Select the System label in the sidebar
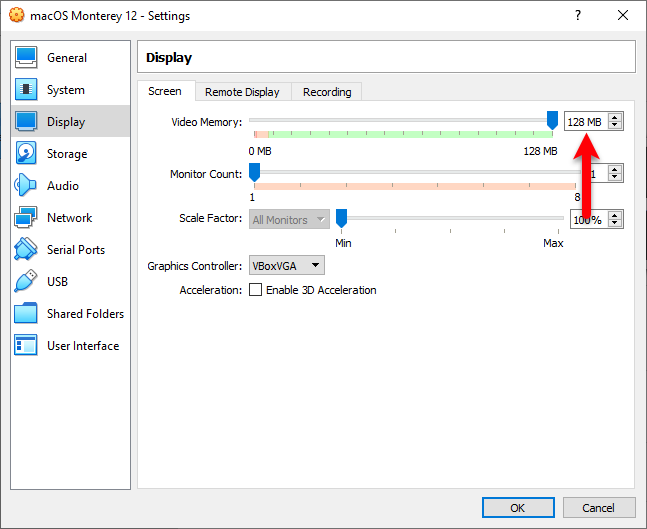The image size is (647, 529). [66, 90]
